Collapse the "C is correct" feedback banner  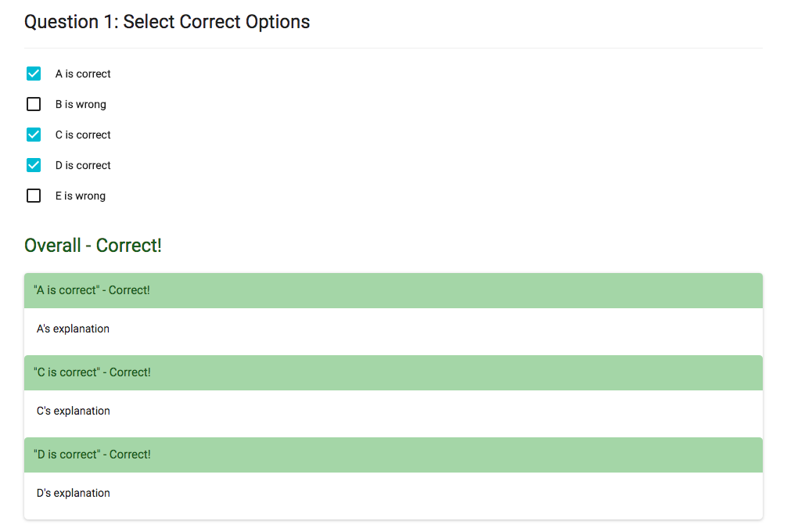click(x=392, y=372)
